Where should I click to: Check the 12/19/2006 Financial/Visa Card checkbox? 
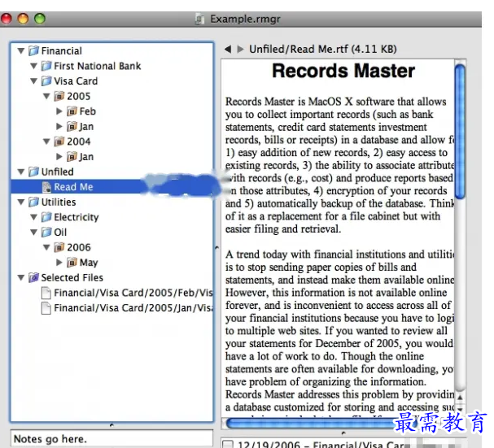click(x=228, y=445)
